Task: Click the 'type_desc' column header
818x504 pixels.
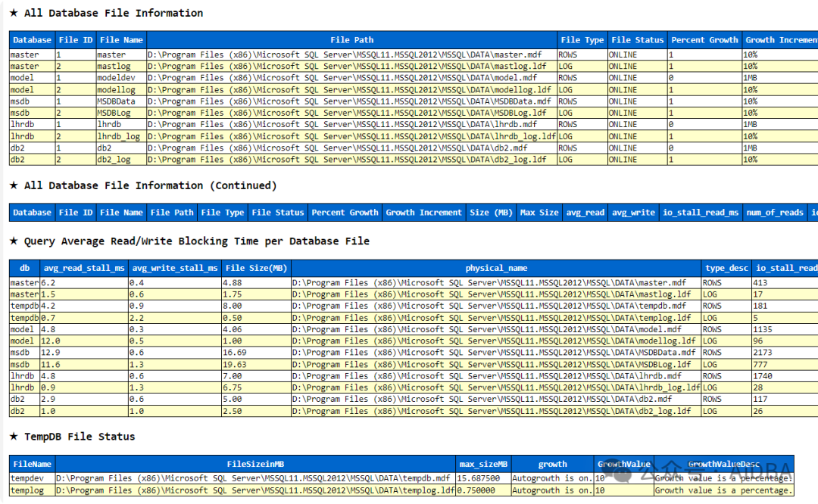Action: 726,269
